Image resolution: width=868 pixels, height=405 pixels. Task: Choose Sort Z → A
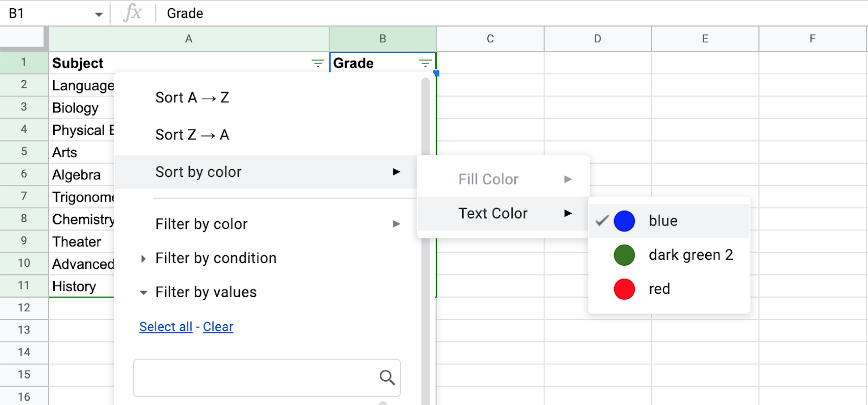(x=192, y=134)
